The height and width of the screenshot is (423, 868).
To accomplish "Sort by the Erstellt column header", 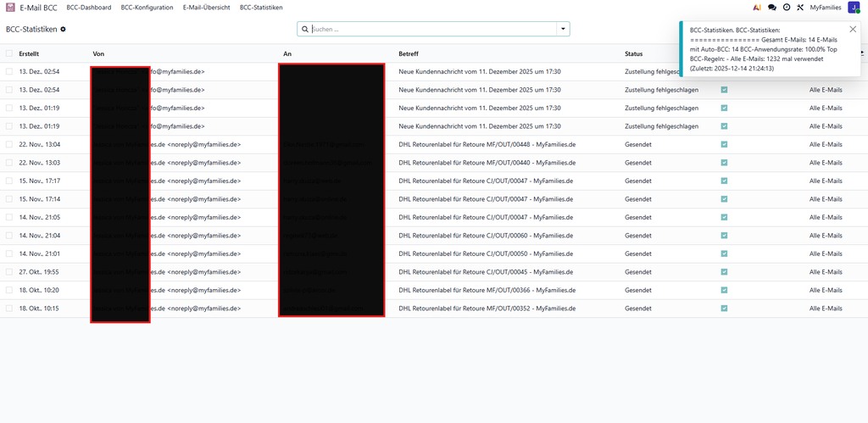I will click(x=29, y=53).
